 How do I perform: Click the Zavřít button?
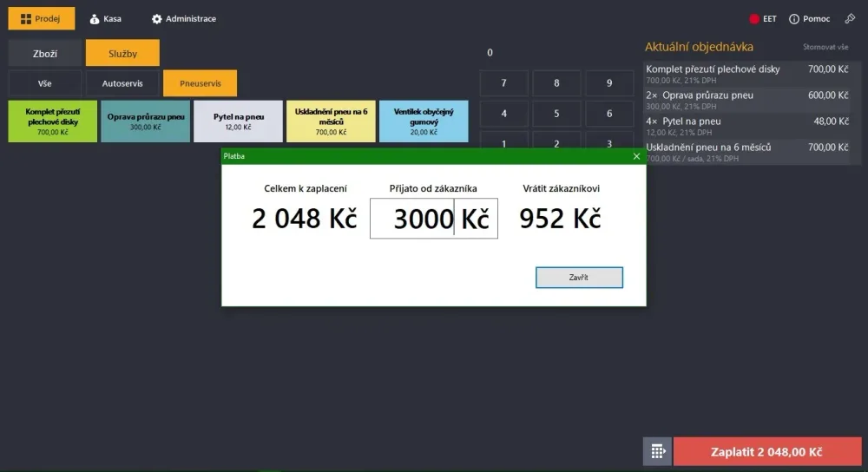point(579,278)
